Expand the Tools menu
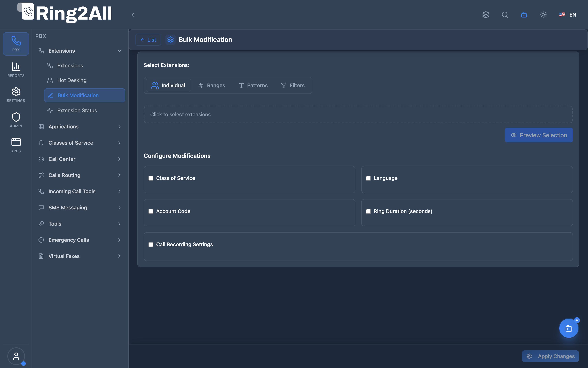 coord(80,224)
